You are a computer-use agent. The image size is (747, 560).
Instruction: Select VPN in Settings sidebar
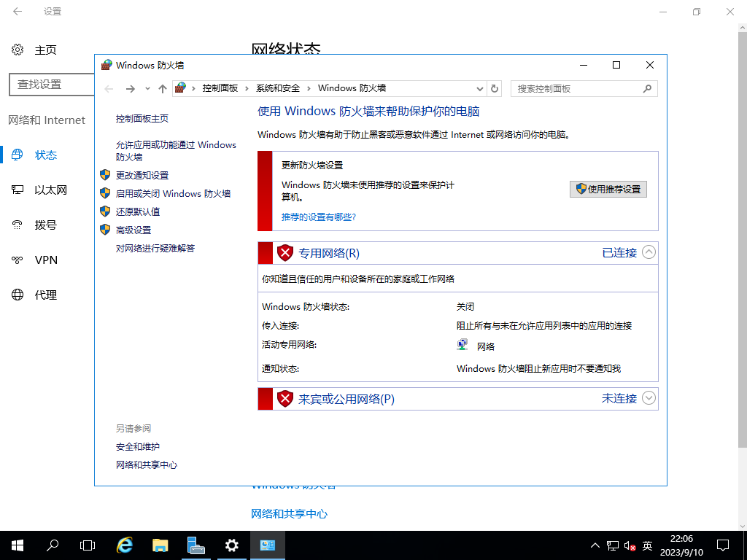point(47,260)
